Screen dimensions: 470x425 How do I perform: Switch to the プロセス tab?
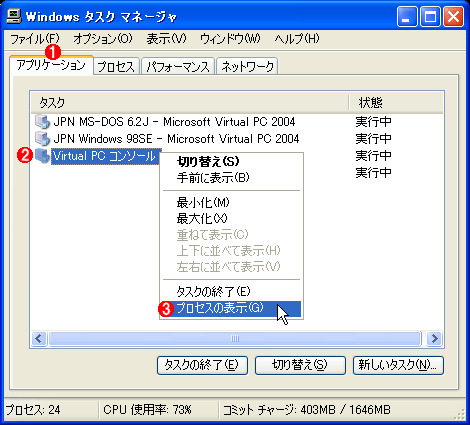(116, 67)
